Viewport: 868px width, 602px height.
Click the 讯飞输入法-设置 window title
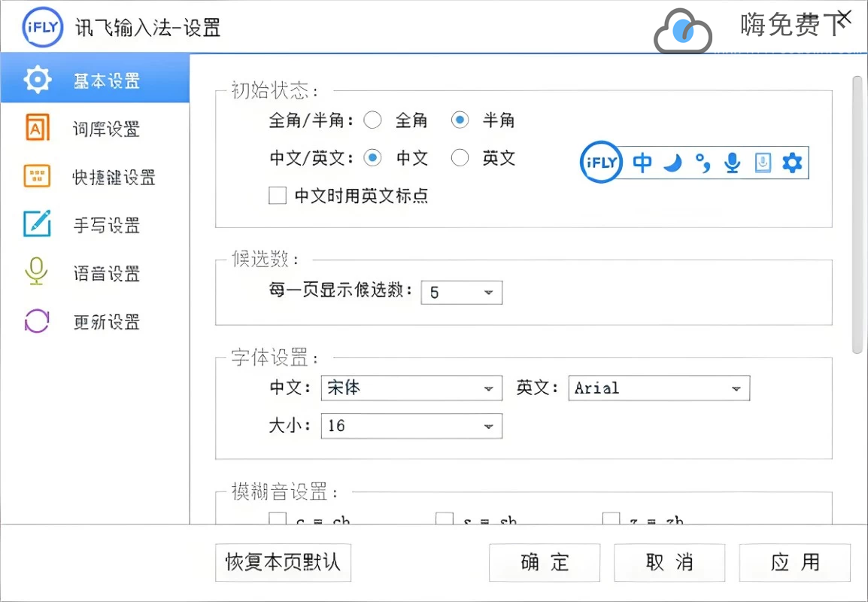pyautogui.click(x=148, y=27)
